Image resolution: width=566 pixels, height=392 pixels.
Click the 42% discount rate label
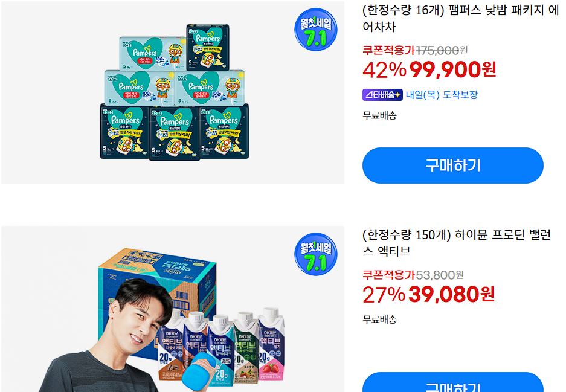point(384,69)
